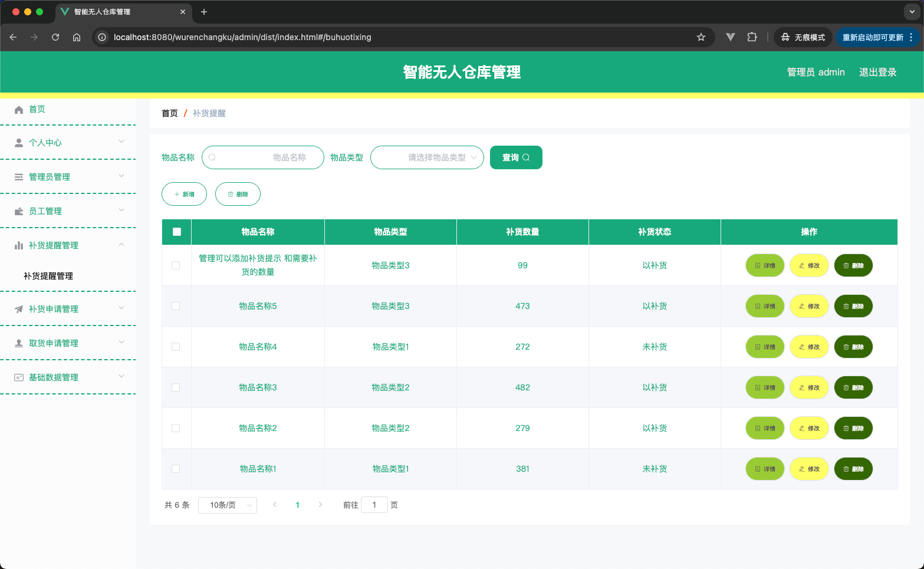Click the previous page arrow in pagination
The height and width of the screenshot is (569, 924).
[275, 505]
